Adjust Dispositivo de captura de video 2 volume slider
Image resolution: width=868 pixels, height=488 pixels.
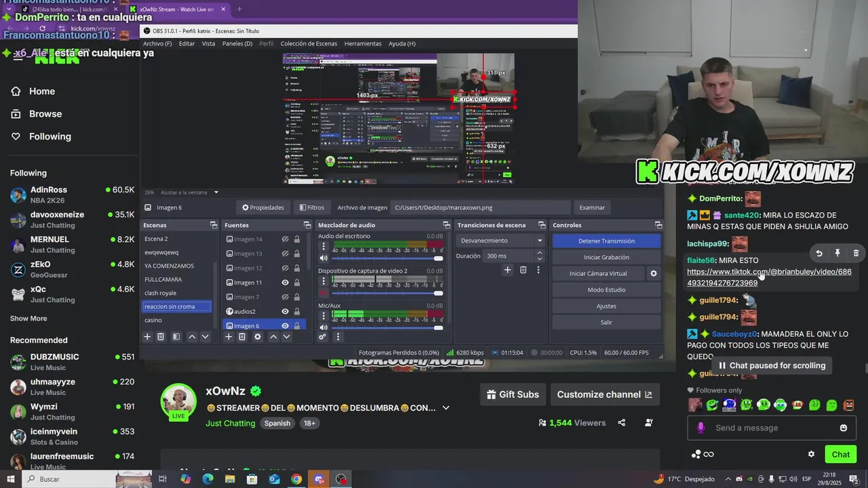click(387, 293)
